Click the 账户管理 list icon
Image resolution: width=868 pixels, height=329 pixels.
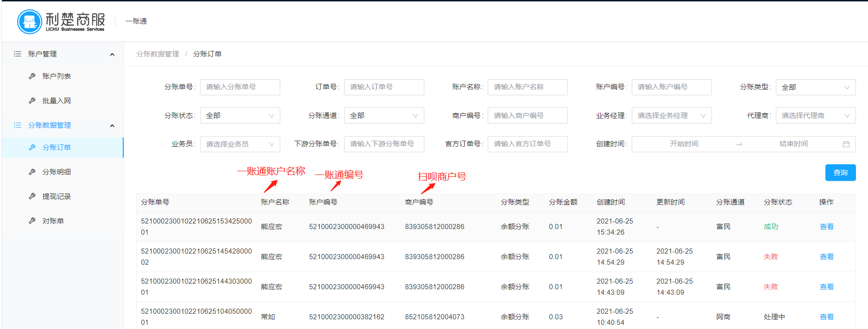tap(18, 54)
